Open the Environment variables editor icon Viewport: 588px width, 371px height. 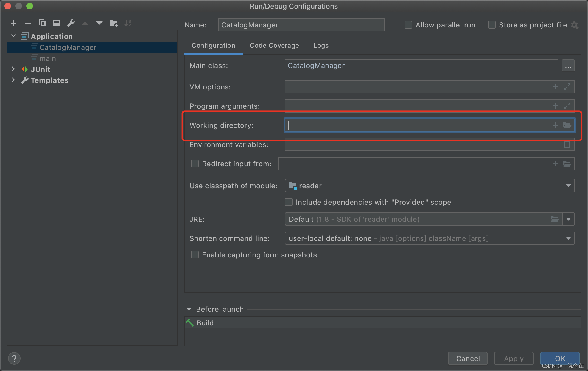pyautogui.click(x=567, y=145)
